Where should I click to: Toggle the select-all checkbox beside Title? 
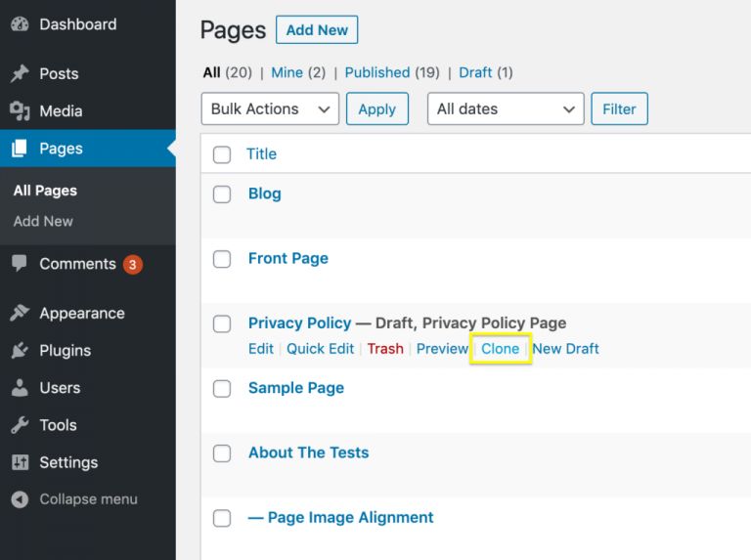pyautogui.click(x=222, y=154)
